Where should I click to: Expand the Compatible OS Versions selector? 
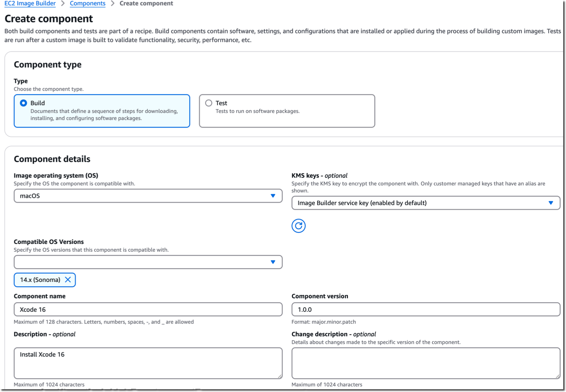click(x=148, y=262)
